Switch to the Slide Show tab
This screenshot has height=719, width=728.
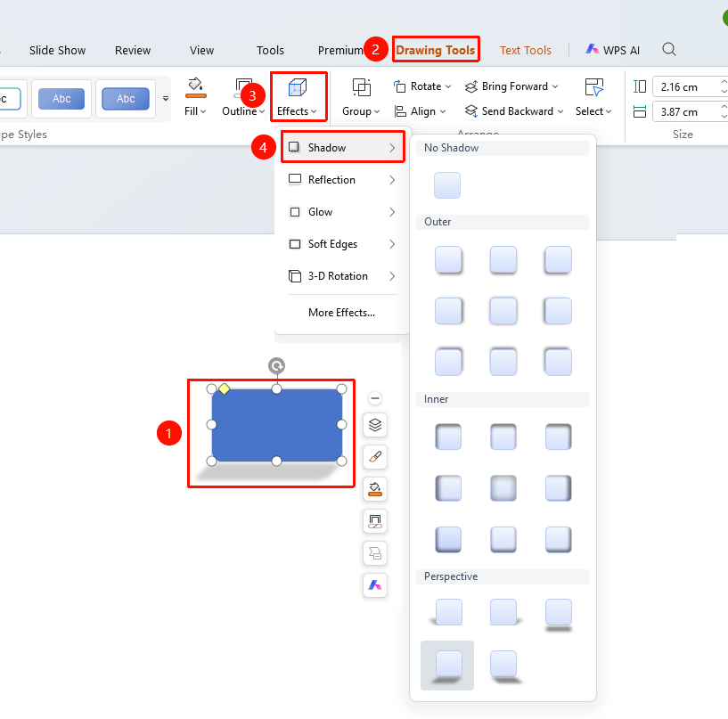point(58,50)
